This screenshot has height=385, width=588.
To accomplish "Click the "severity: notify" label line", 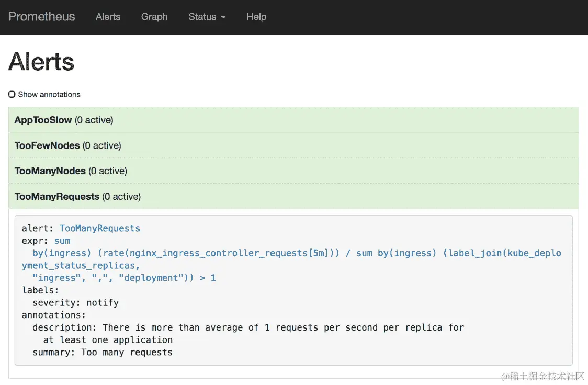I will pos(75,303).
